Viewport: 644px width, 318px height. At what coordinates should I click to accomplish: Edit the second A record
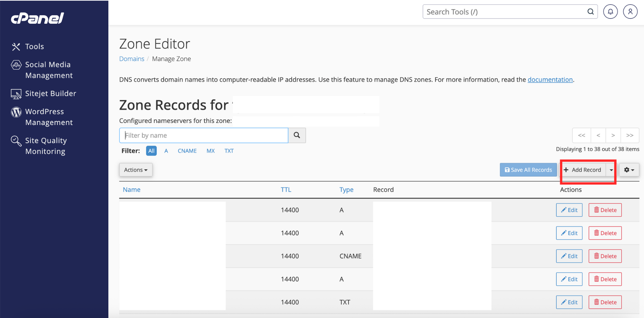coord(569,233)
